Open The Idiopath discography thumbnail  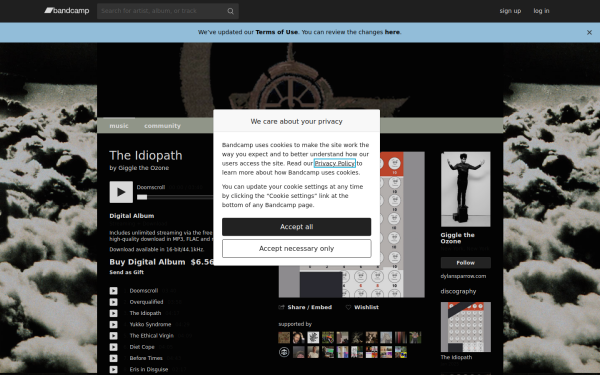465,327
